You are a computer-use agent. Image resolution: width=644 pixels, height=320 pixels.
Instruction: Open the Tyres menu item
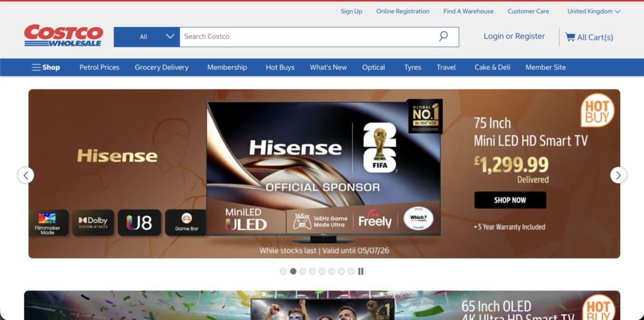point(413,67)
